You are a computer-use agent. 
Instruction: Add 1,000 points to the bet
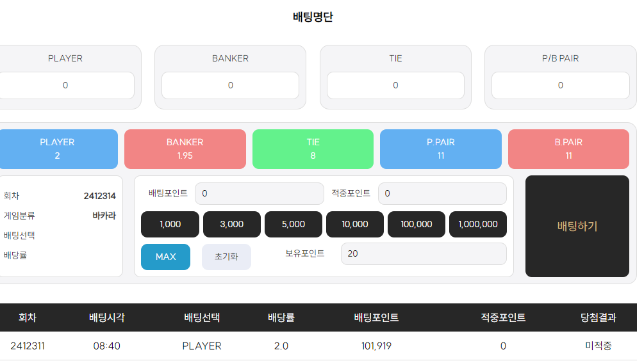(x=170, y=225)
